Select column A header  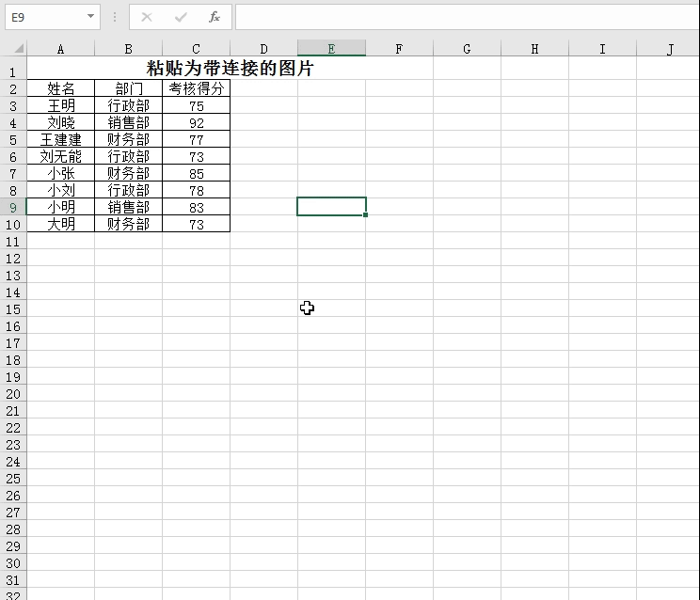pos(61,49)
